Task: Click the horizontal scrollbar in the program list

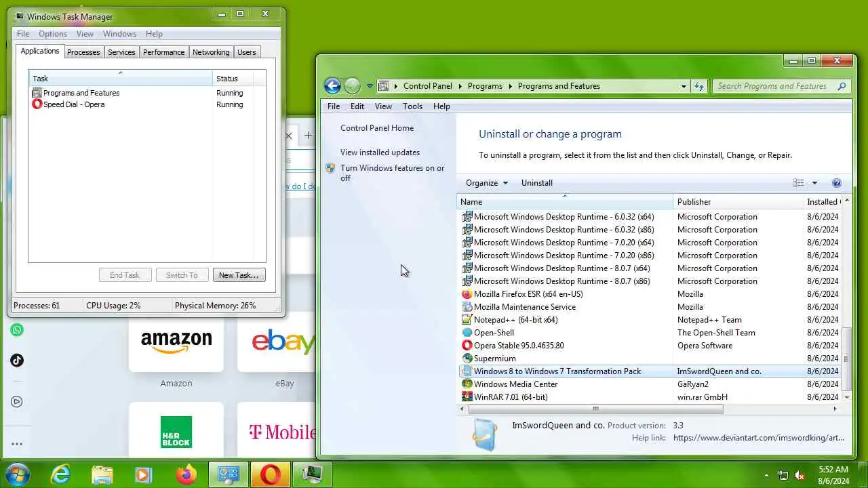Action: coord(595,409)
